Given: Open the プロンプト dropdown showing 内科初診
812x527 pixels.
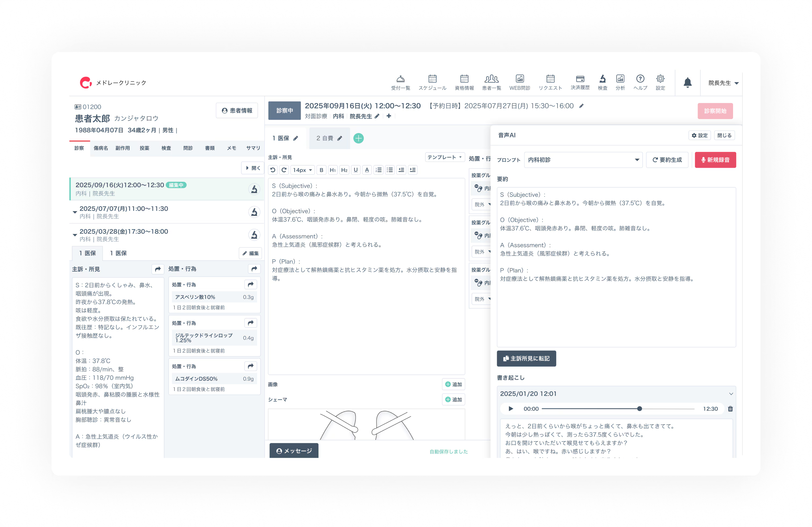Looking at the screenshot, I should 583,160.
